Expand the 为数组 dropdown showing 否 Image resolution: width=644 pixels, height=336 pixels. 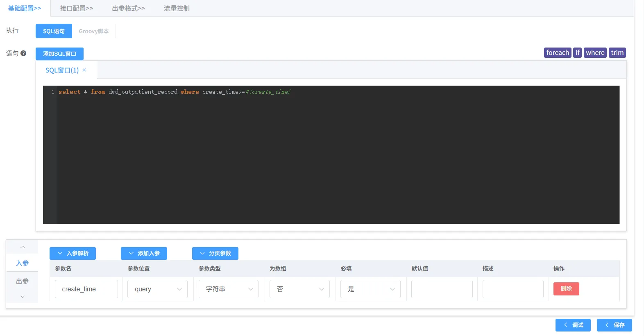pos(299,289)
